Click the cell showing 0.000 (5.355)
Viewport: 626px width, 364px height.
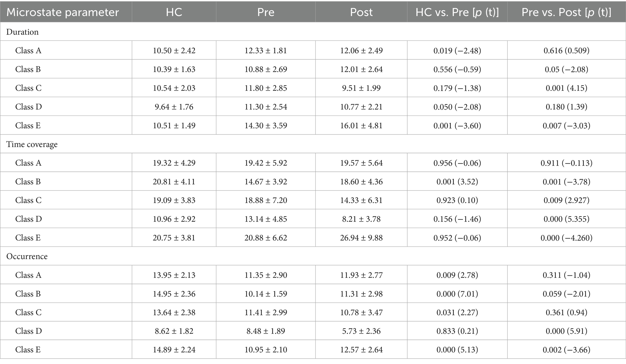566,219
